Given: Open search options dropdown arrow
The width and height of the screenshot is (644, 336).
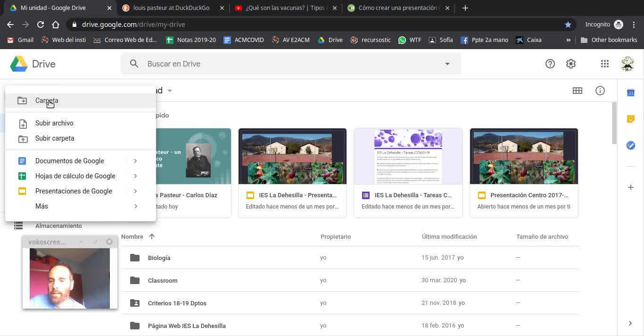Looking at the screenshot, I should [447, 64].
